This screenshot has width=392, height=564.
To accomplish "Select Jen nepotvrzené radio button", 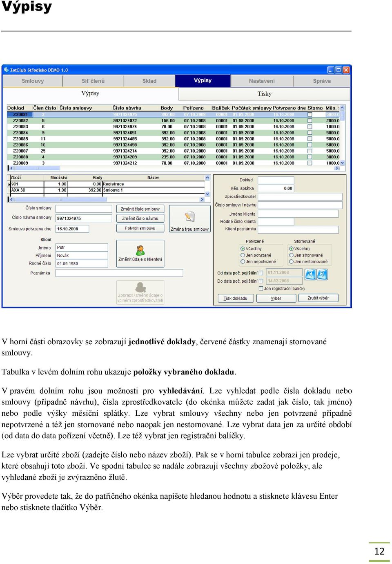I will tap(243, 261).
